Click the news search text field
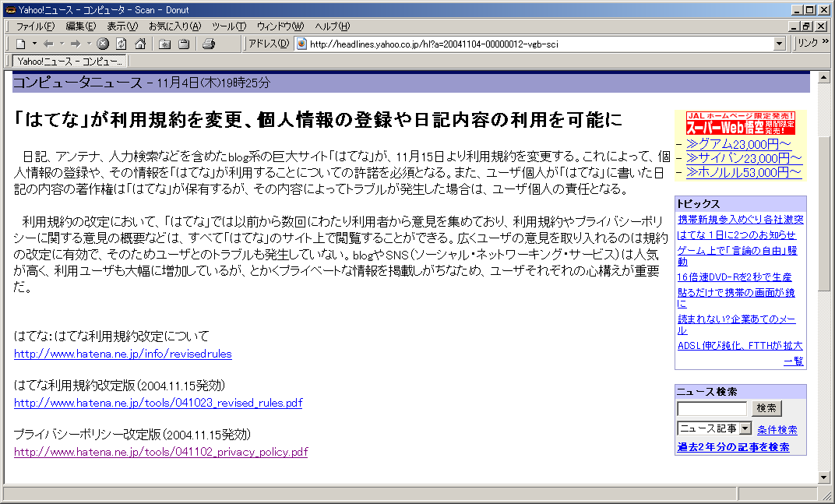 [x=712, y=409]
